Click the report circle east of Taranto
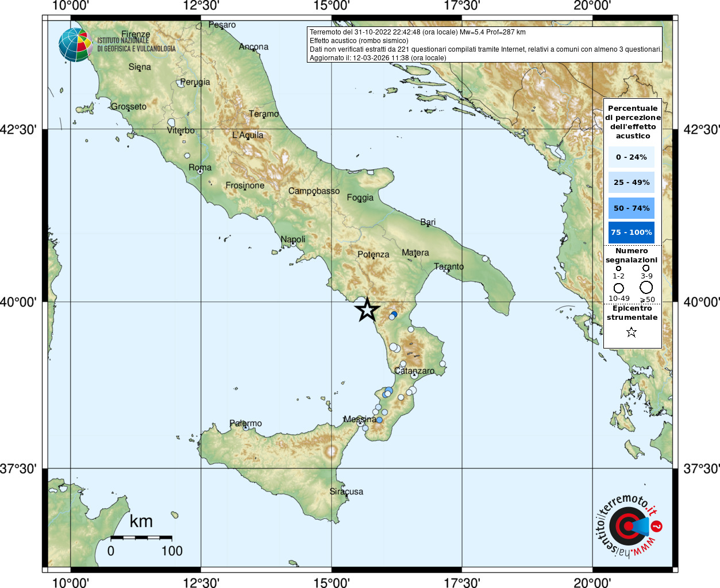This screenshot has height=588, width=720. click(486, 259)
